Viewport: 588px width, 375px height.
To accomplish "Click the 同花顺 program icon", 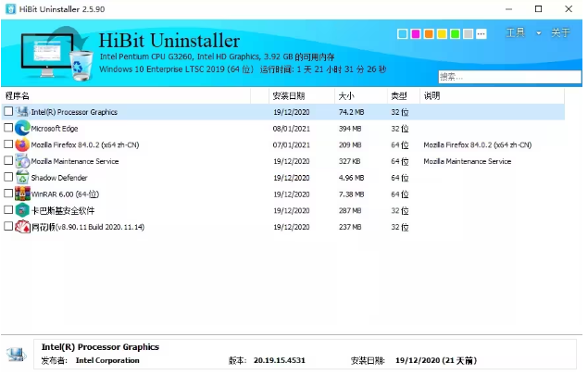I will [x=22, y=227].
